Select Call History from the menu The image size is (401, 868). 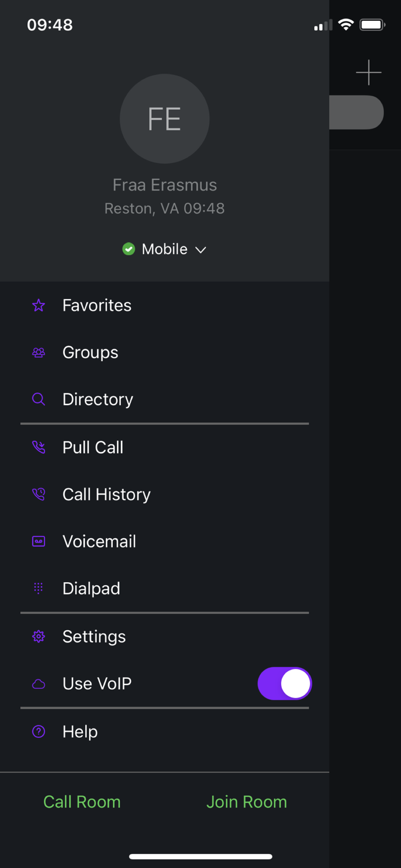[x=106, y=494]
